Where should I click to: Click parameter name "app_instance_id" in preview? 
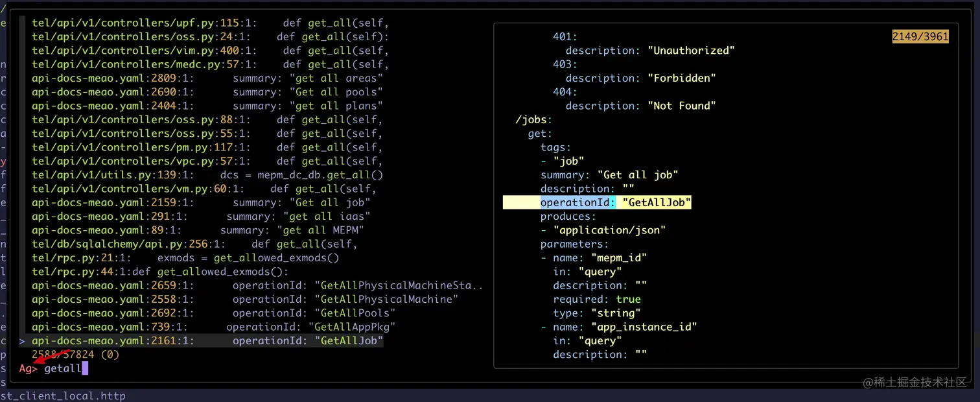pyautogui.click(x=619, y=327)
